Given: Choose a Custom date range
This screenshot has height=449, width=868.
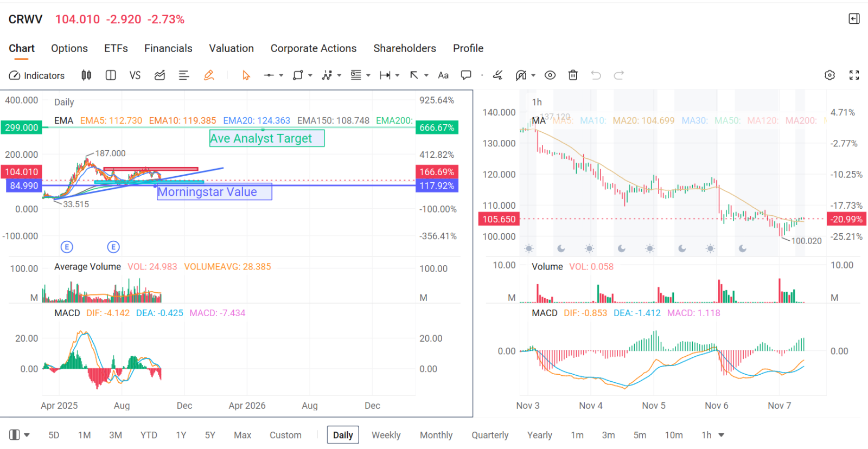Looking at the screenshot, I should [285, 435].
